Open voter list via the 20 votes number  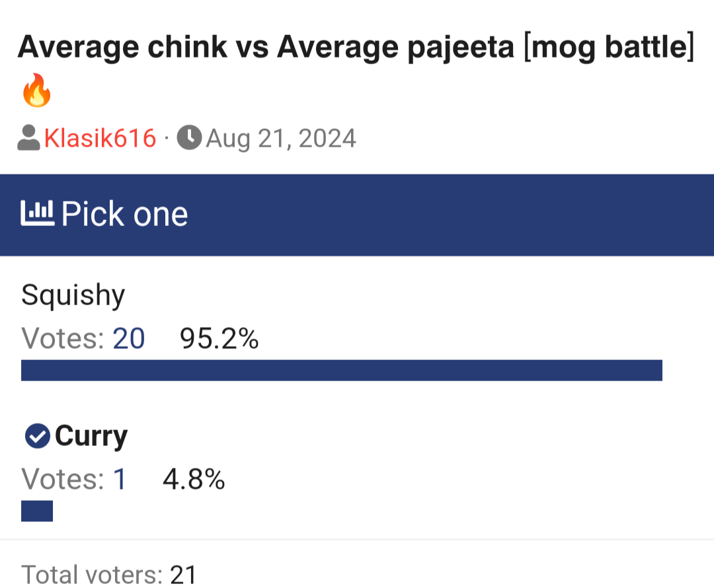click(x=129, y=339)
